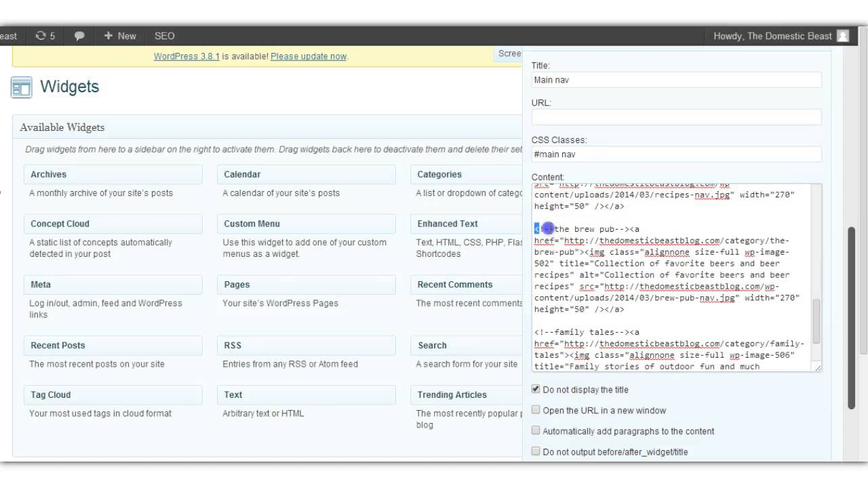Screen dimensions: 868x488
Task: Click the Available Widgets panel heading
Action: click(x=62, y=127)
